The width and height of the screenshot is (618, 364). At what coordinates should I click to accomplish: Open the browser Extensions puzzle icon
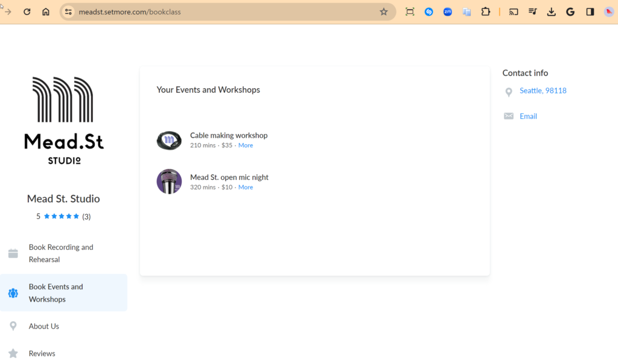(485, 11)
